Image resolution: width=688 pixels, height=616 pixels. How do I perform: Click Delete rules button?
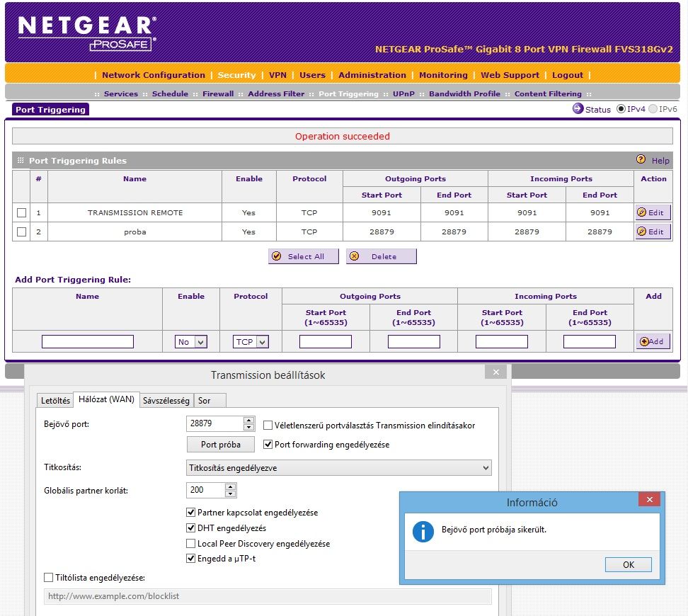(x=382, y=256)
